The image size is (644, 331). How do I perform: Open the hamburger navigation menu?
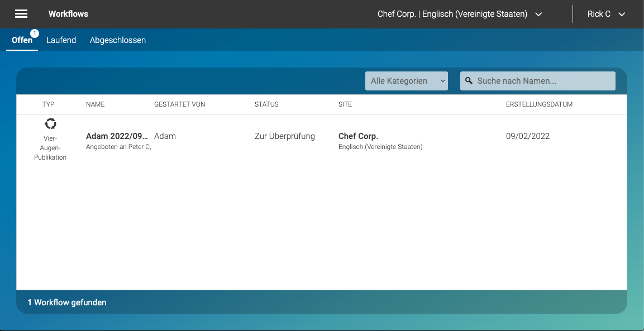click(x=21, y=14)
